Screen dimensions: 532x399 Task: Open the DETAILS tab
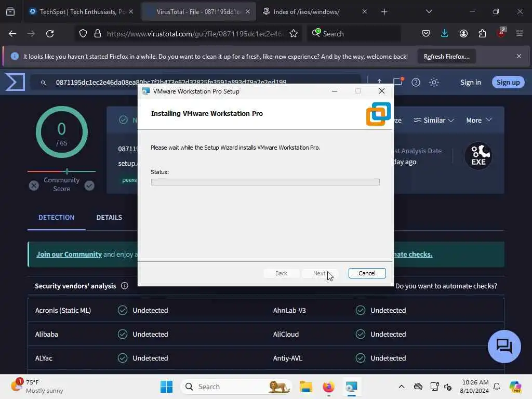pyautogui.click(x=109, y=218)
